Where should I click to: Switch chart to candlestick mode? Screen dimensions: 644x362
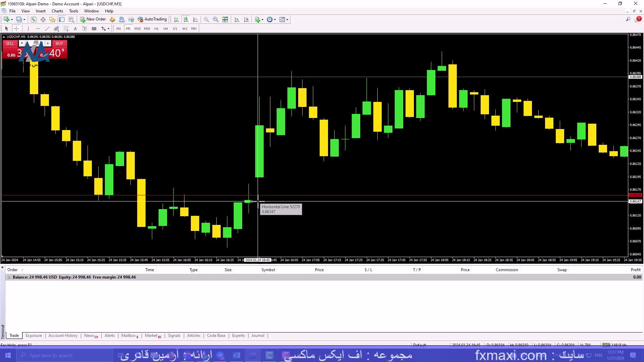(186, 19)
